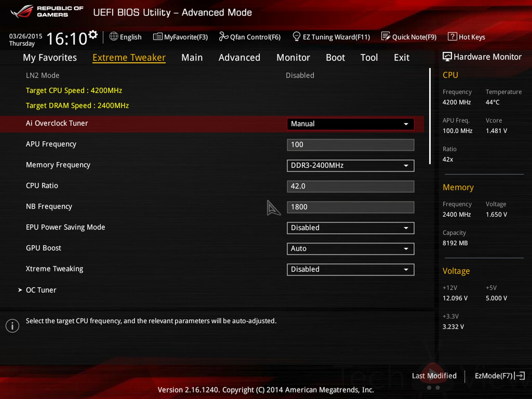
Task: Click the 03/26/2015 date text
Action: click(x=25, y=36)
